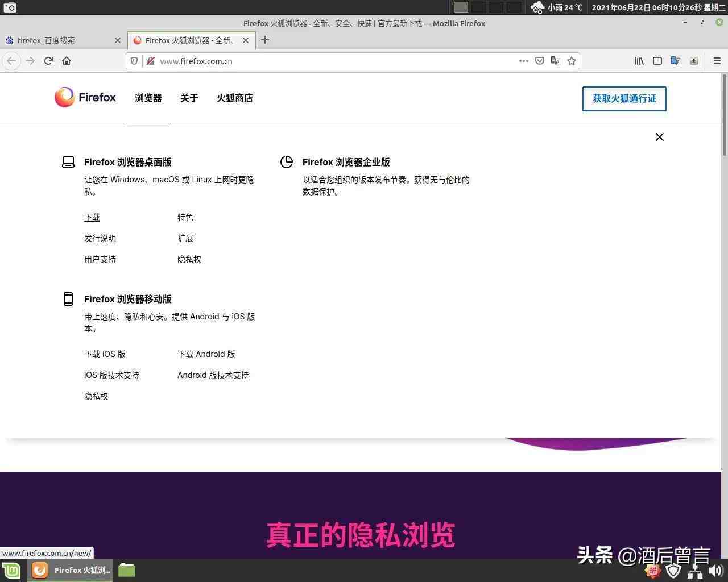728x582 pixels.
Task: Click the volume speaker tray icon
Action: coord(715,571)
